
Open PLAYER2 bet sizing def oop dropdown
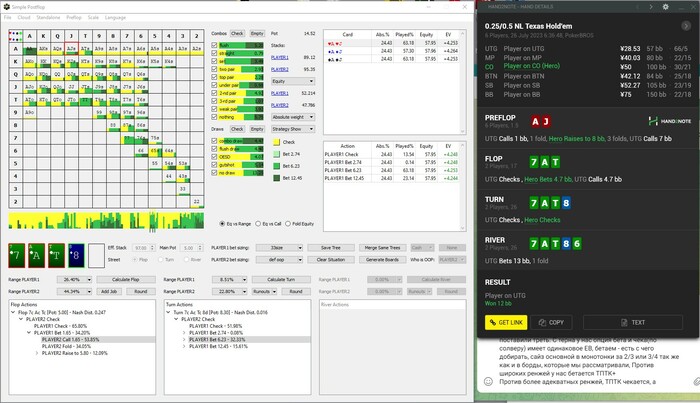click(279, 259)
